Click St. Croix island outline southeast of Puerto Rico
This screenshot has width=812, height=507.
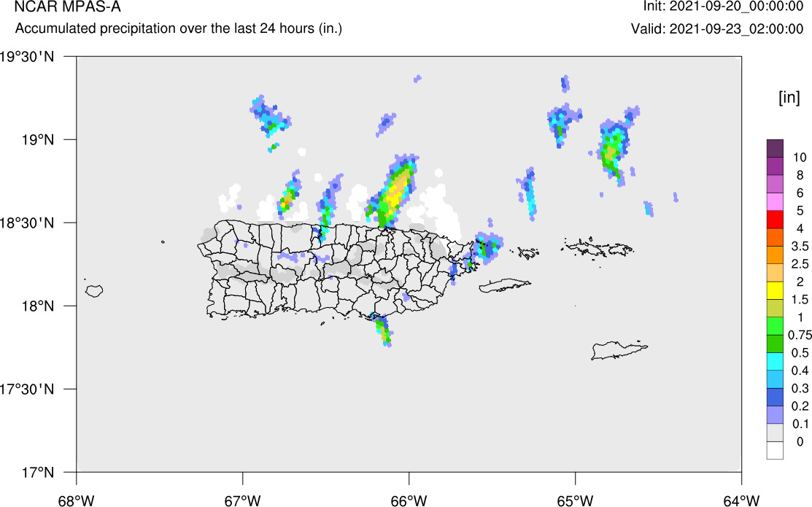[619, 349]
